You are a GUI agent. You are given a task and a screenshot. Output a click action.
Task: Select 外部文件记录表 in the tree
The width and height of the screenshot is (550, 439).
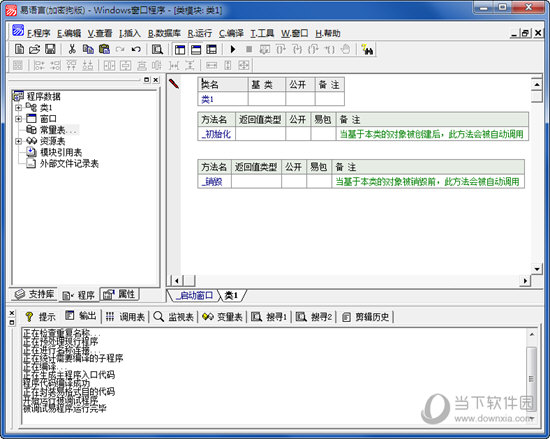pyautogui.click(x=69, y=163)
